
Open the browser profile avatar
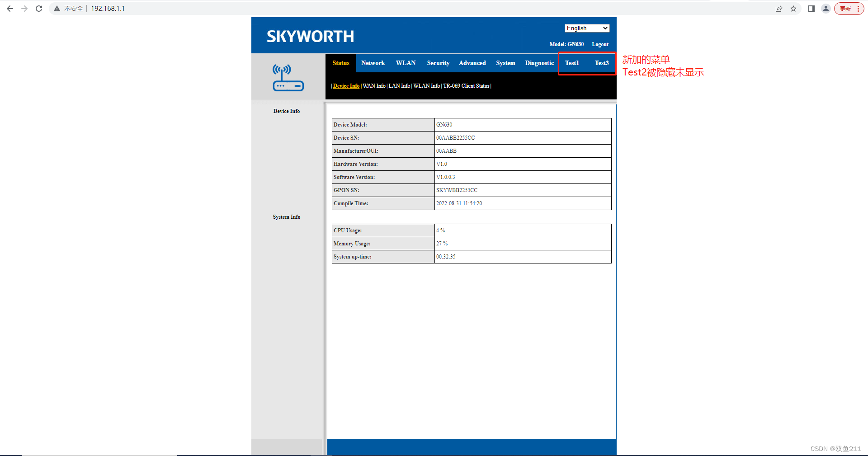pos(826,9)
